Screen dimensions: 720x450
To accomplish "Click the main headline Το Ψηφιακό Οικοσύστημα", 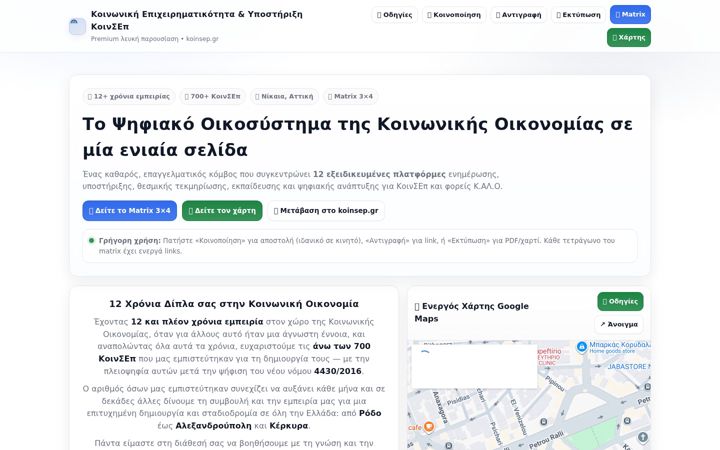I will tap(358, 137).
